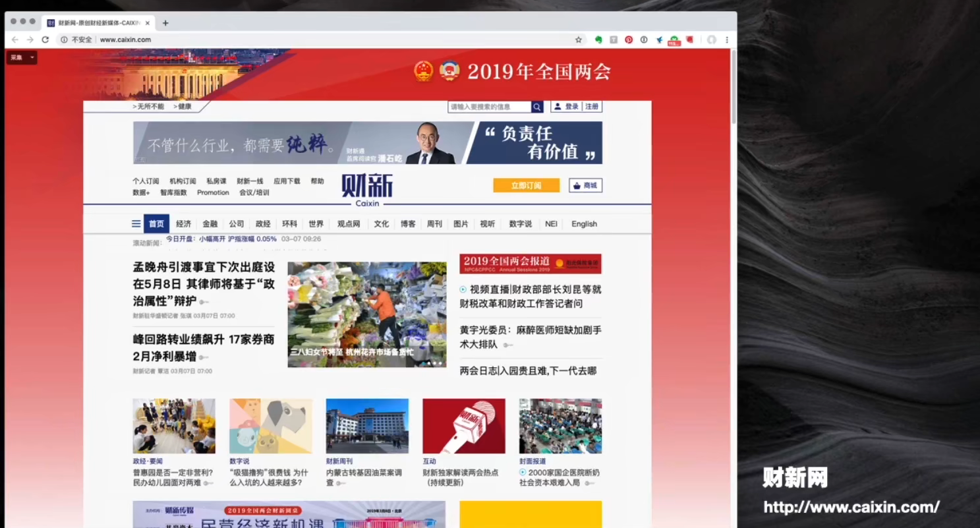This screenshot has height=528, width=980.
Task: Open the 商城 shop button
Action: click(x=585, y=185)
